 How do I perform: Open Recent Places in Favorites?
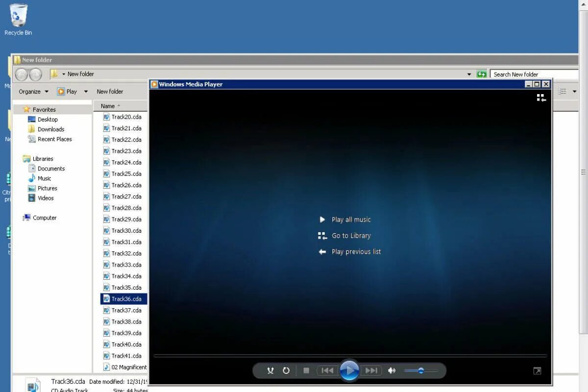coord(49,139)
